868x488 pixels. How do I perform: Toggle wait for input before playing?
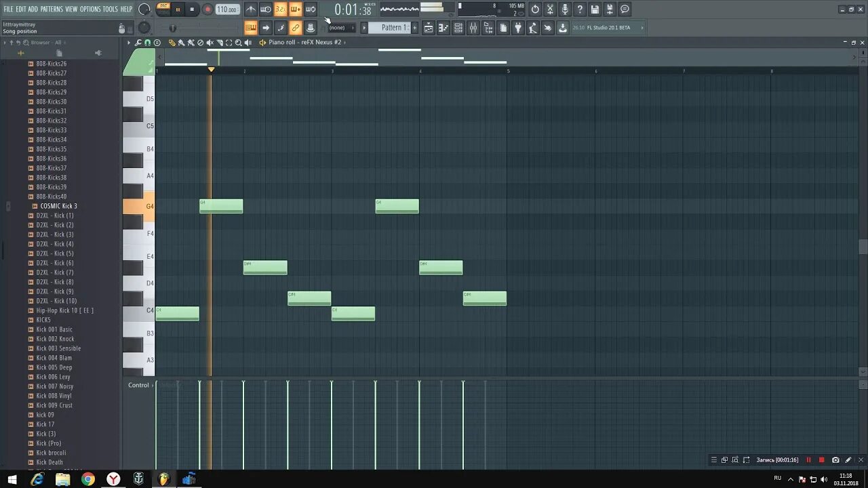265,9
